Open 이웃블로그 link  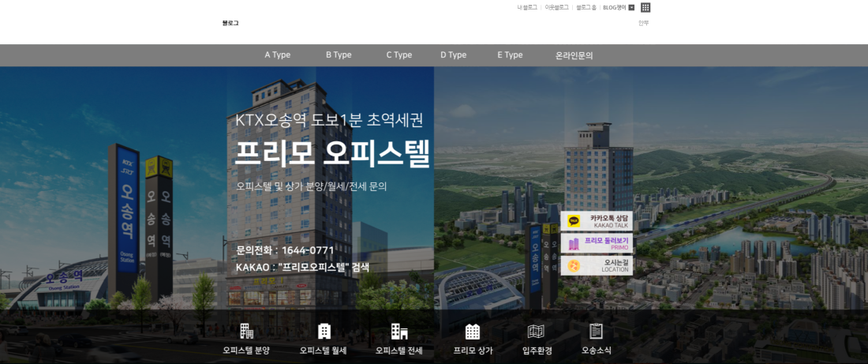tap(557, 8)
